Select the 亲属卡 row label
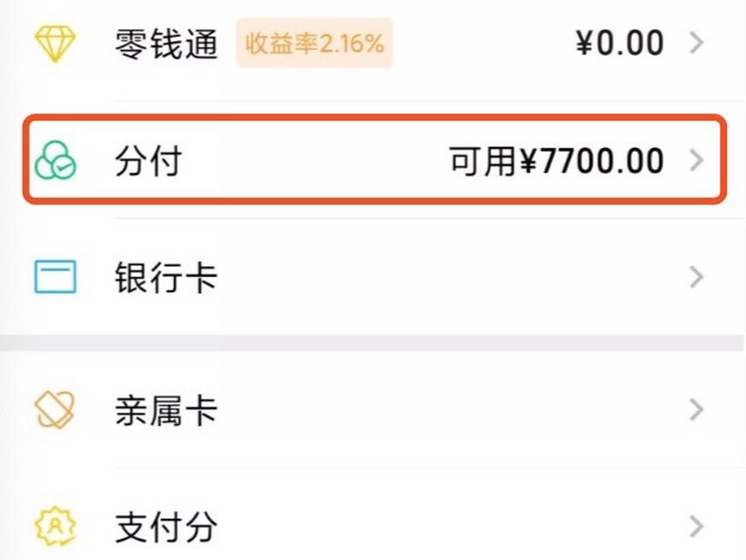This screenshot has height=560, width=746. (x=166, y=410)
